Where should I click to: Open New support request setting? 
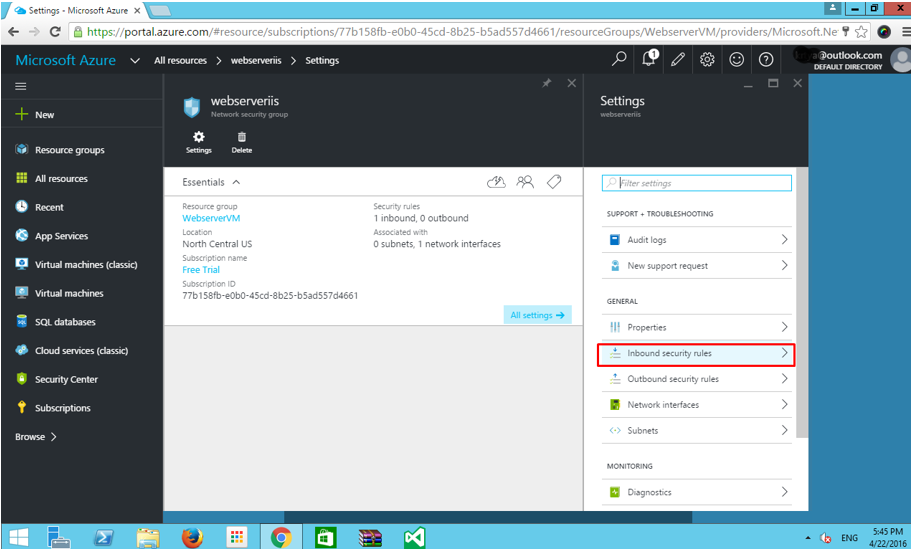tap(697, 266)
